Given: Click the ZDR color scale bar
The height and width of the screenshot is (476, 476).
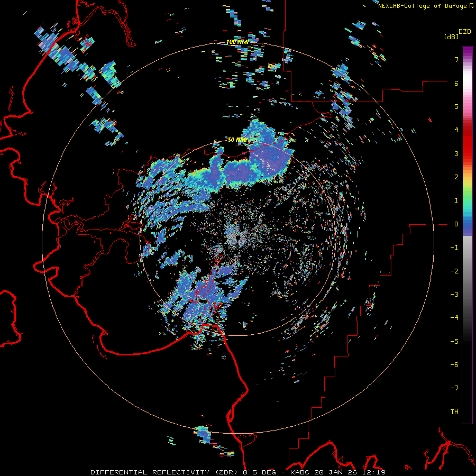Looking at the screenshot, I should point(467,235).
